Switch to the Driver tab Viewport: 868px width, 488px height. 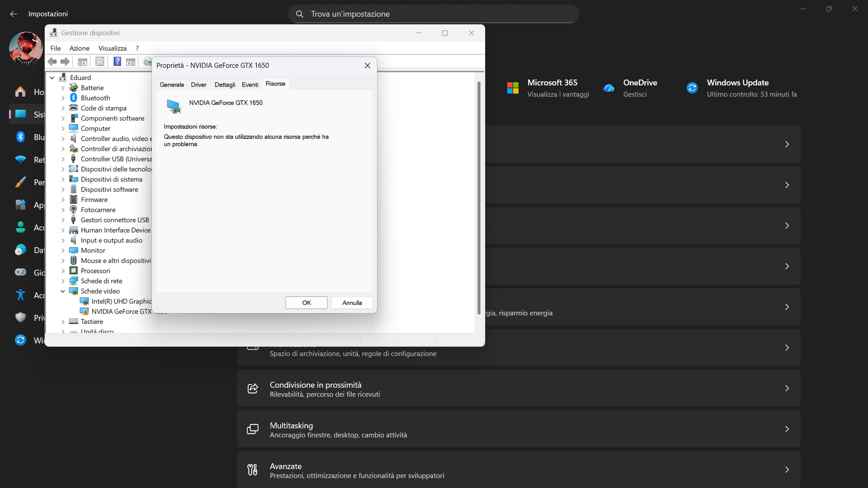click(198, 84)
